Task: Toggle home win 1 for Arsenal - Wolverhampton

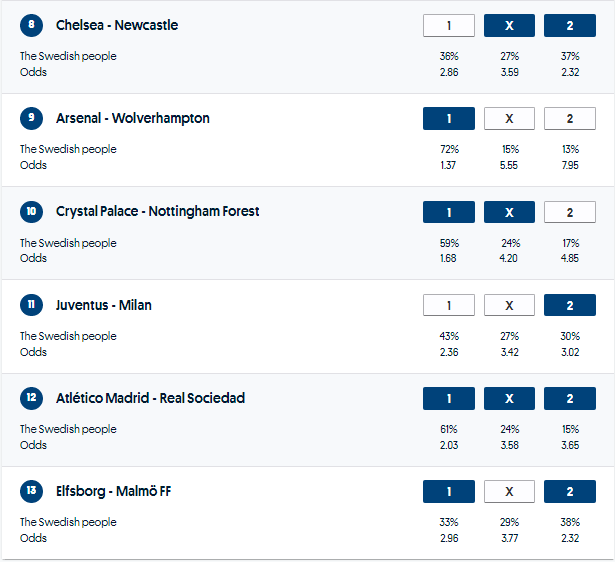Action: (x=449, y=119)
